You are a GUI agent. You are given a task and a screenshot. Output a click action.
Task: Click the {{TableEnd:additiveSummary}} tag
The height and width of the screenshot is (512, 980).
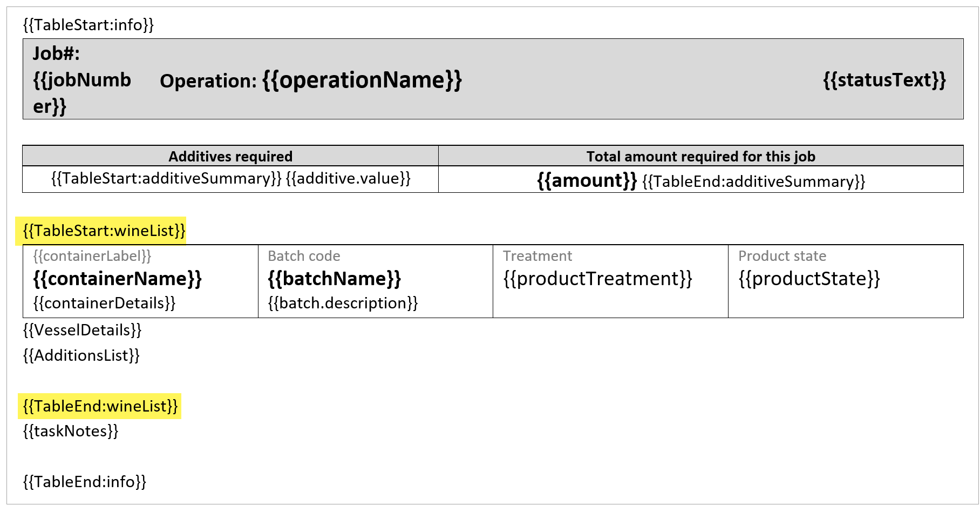(x=754, y=181)
